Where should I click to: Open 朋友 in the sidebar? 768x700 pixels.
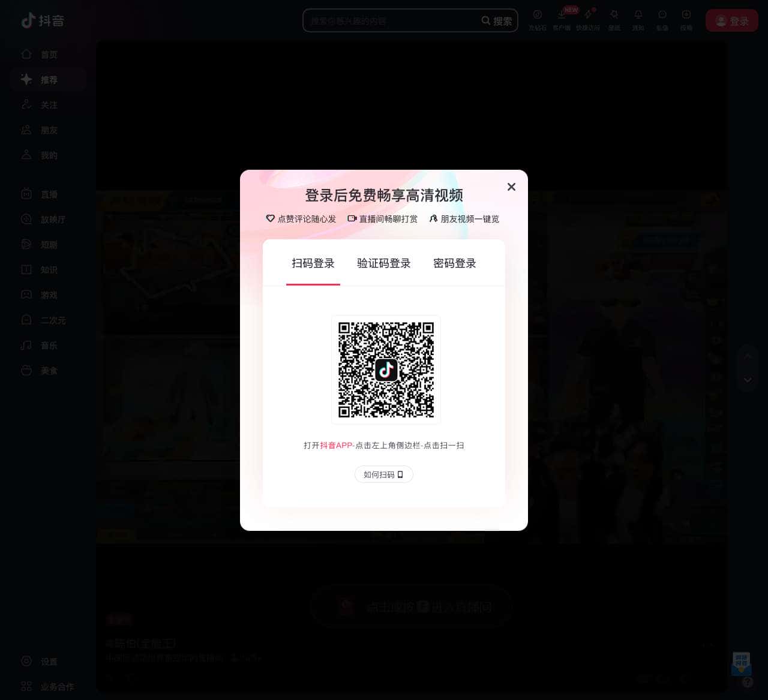[48, 130]
